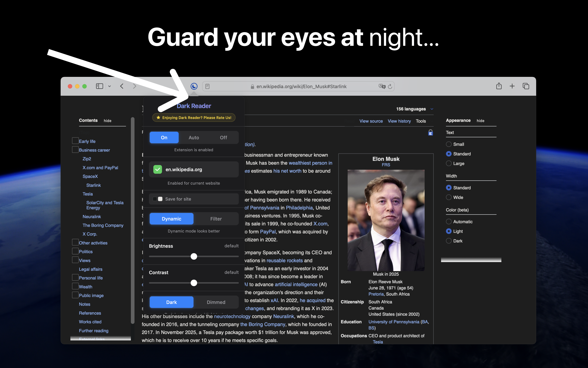Open the University of Pennsylvania infobox link
Screen dimensions: 588x368
[394, 322]
